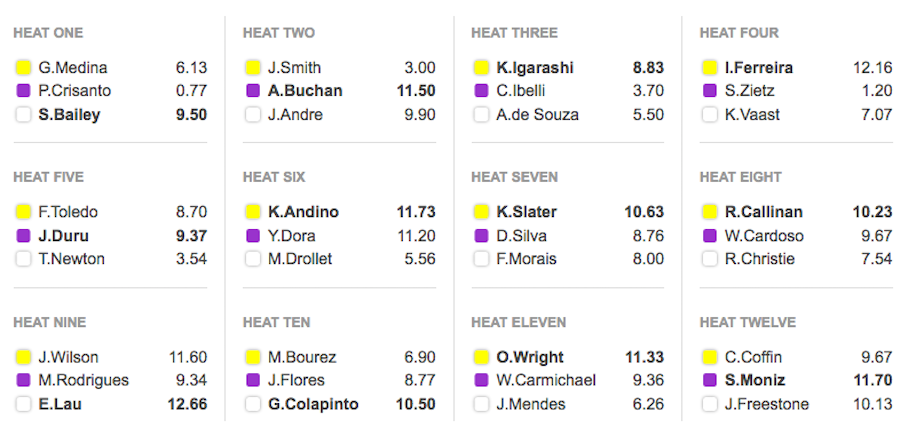Open G.Colapinto's name in Heat Ten
The width and height of the screenshot is (900, 428).
(313, 404)
